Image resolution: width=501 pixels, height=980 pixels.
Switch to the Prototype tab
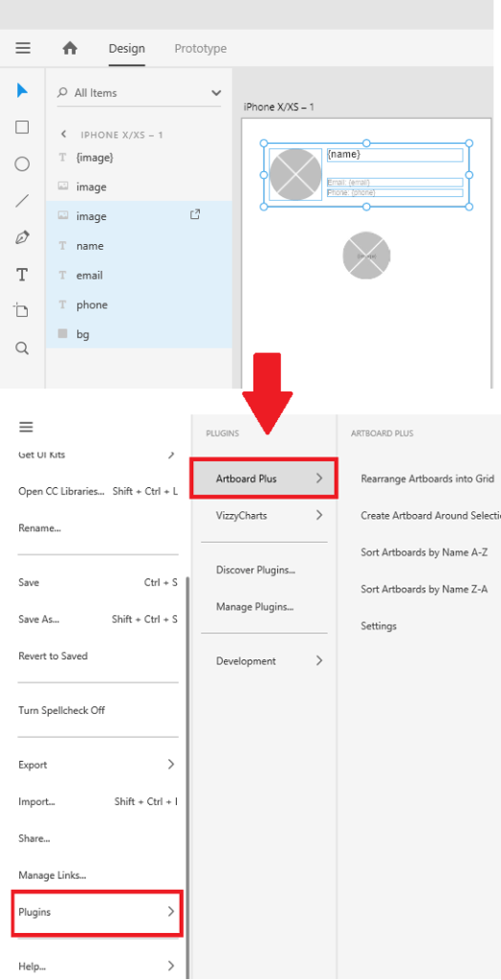[201, 48]
